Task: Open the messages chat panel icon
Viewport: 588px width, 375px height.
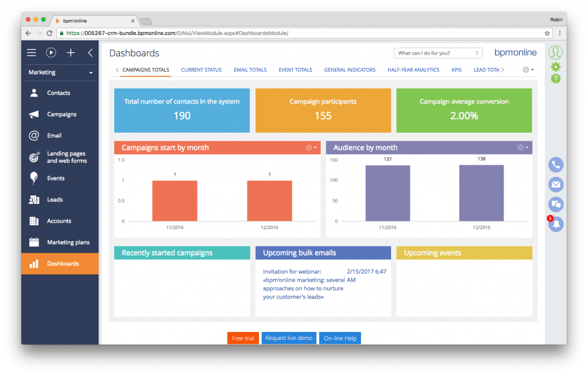Action: 555,204
